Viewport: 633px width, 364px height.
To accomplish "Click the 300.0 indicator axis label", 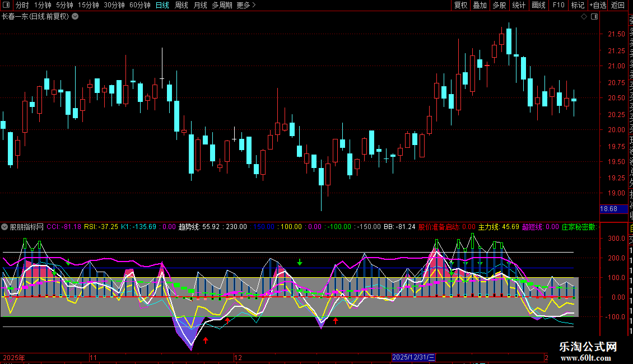I will [x=616, y=238].
